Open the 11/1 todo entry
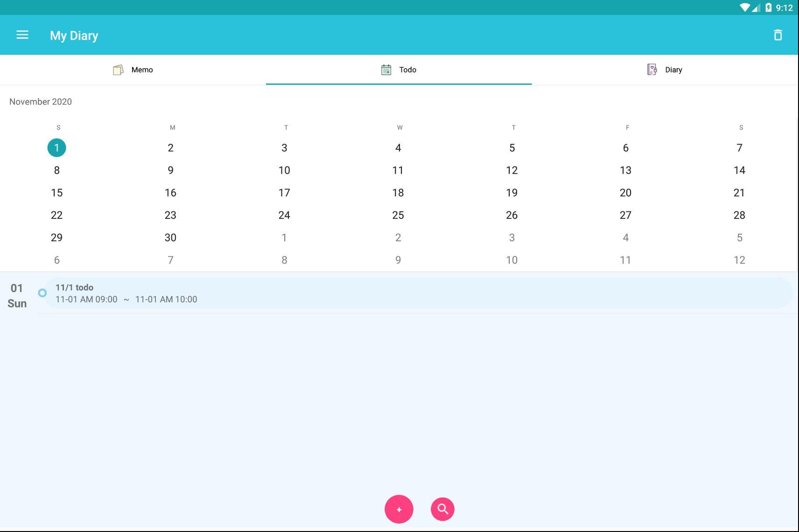This screenshot has width=799, height=532. click(x=418, y=293)
